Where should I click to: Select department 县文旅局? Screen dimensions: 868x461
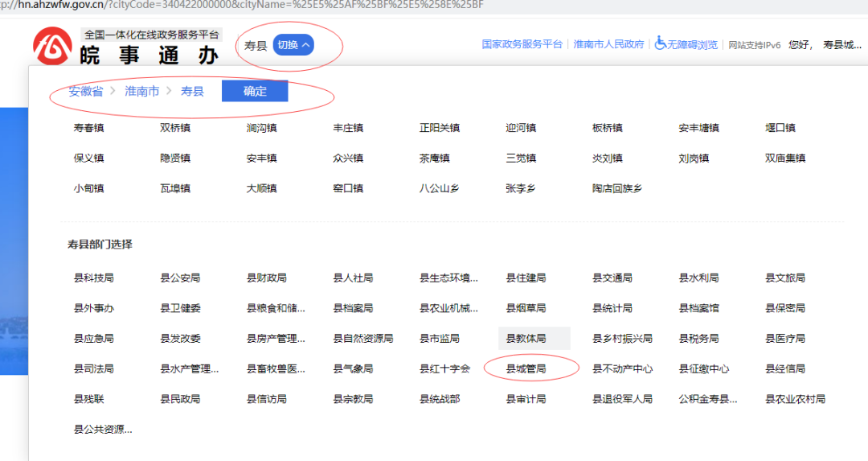(x=785, y=278)
